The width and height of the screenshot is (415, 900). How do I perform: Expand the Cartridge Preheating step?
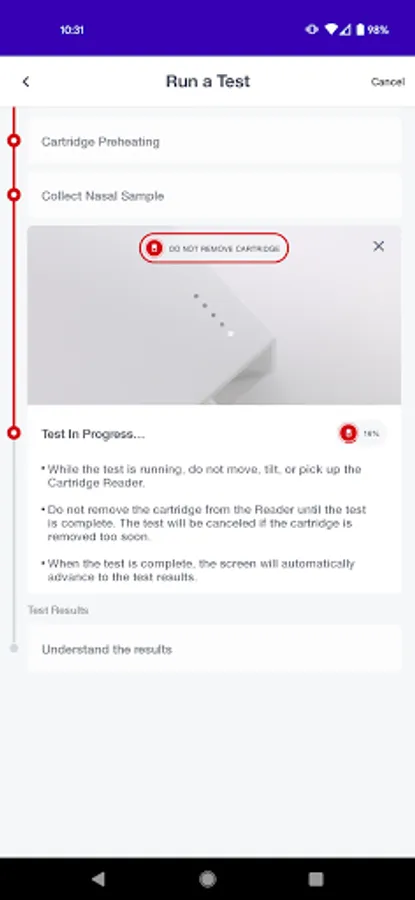click(214, 141)
